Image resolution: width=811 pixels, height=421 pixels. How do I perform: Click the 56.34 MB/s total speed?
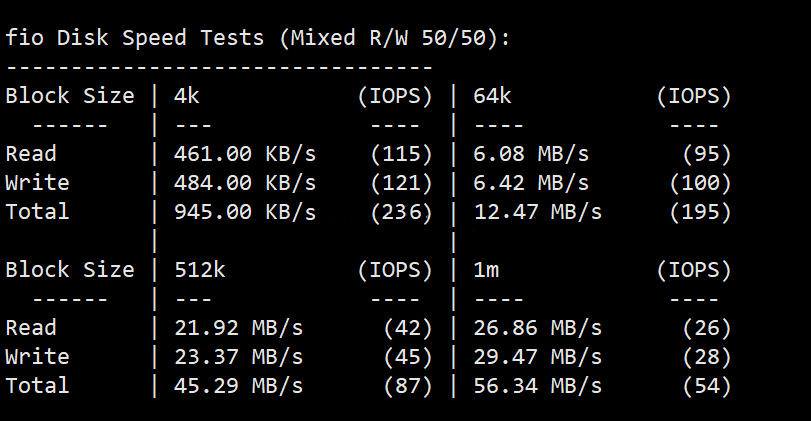click(x=537, y=385)
